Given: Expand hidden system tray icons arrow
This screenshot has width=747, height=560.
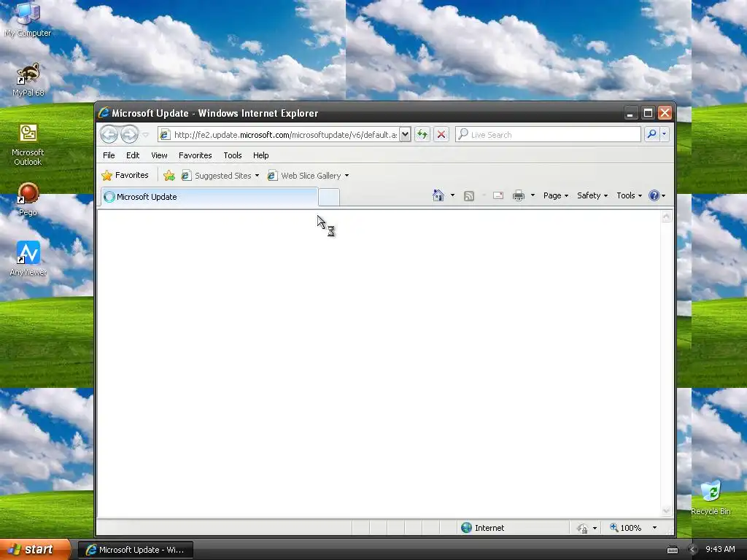Looking at the screenshot, I should pyautogui.click(x=692, y=550).
